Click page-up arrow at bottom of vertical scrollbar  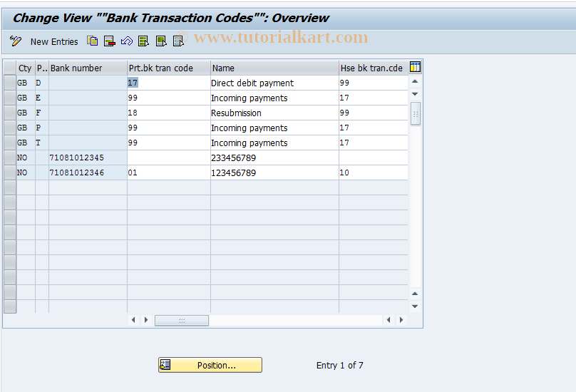[415, 294]
